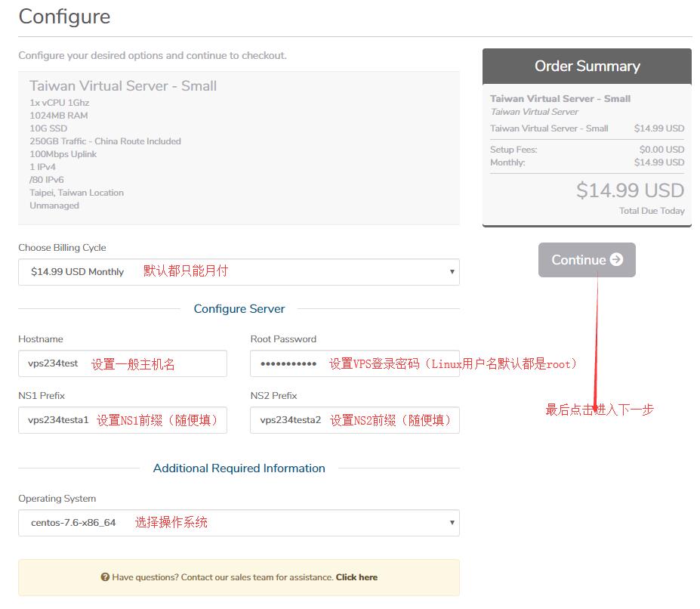Focus the Root Password field
The image size is (700, 609).
click(x=354, y=363)
